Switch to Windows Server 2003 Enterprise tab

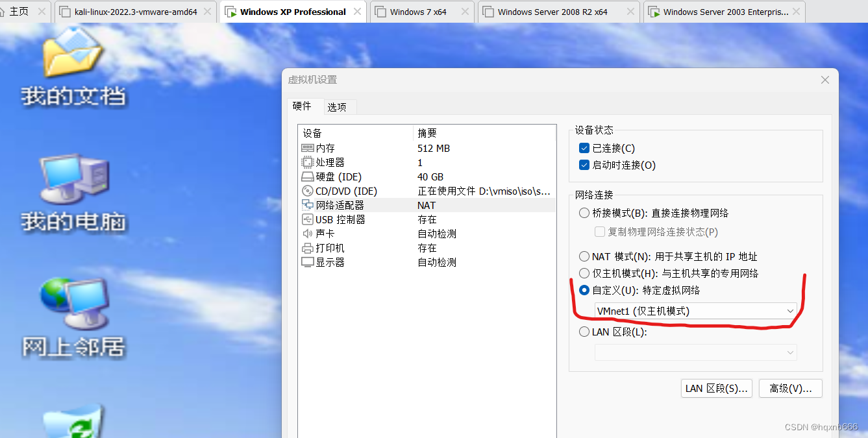pos(726,12)
